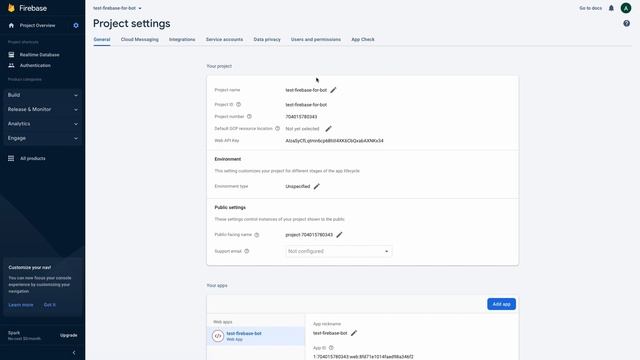Expand the Release & Monitor section

tap(42, 109)
